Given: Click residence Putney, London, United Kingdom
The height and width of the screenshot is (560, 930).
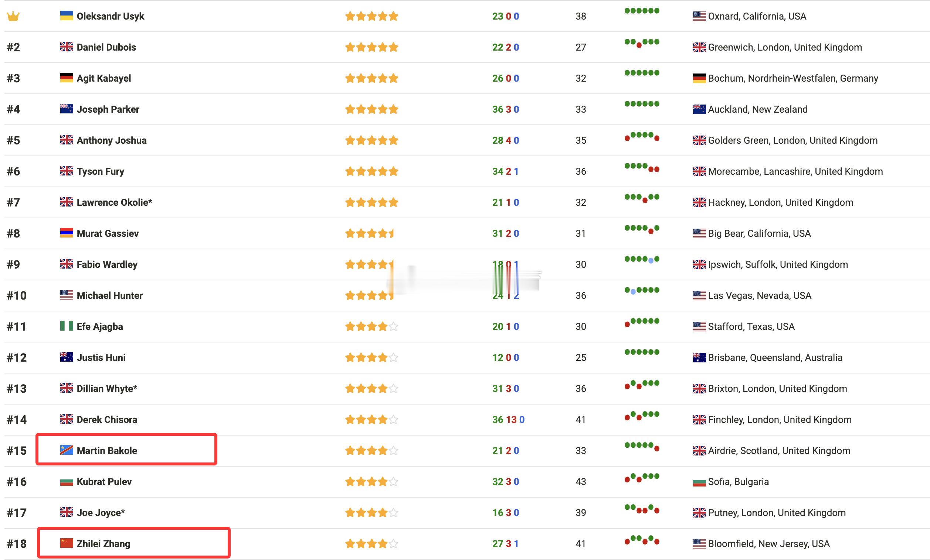Looking at the screenshot, I should 777,512.
